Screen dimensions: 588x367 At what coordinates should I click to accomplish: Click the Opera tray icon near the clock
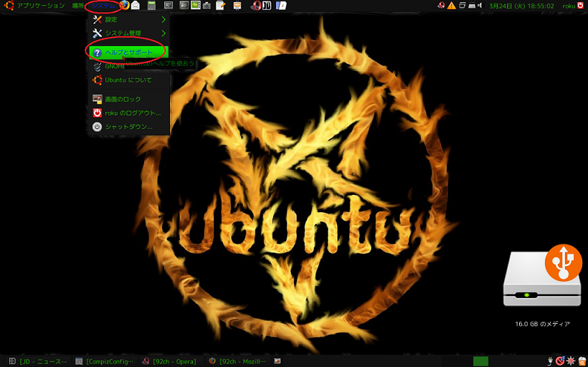[x=442, y=5]
